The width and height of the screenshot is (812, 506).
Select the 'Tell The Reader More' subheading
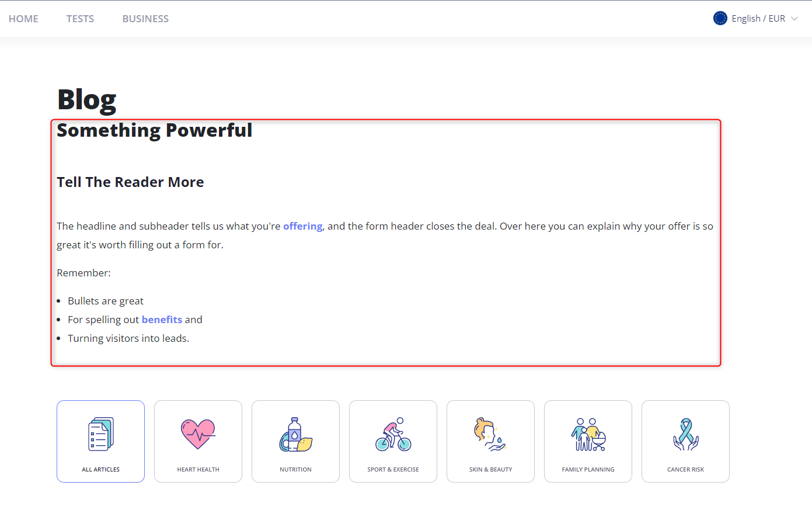pyautogui.click(x=130, y=182)
